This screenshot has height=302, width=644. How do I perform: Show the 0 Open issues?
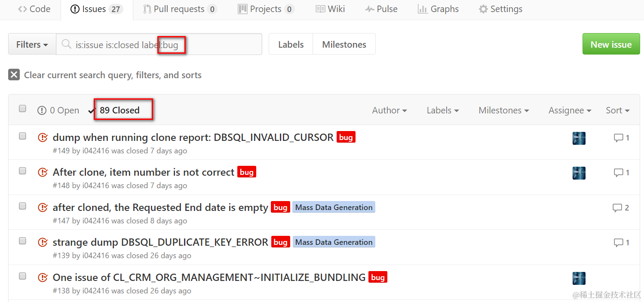pos(58,110)
